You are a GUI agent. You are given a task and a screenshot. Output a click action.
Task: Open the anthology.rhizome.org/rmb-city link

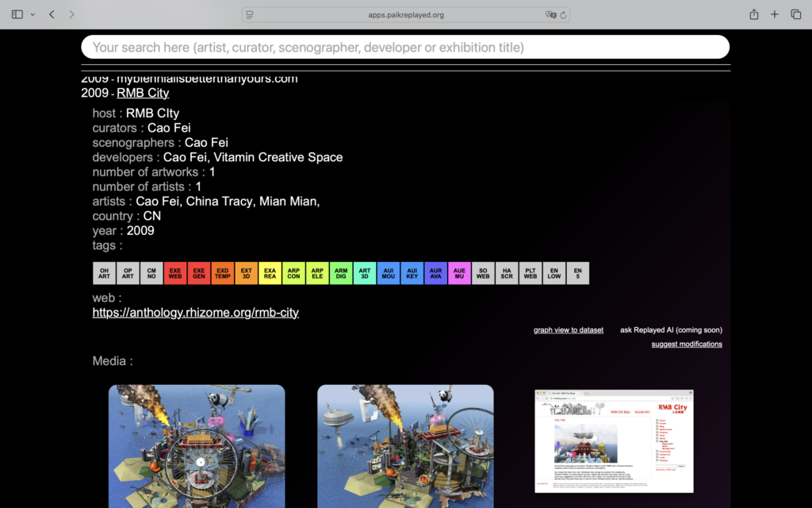point(196,313)
